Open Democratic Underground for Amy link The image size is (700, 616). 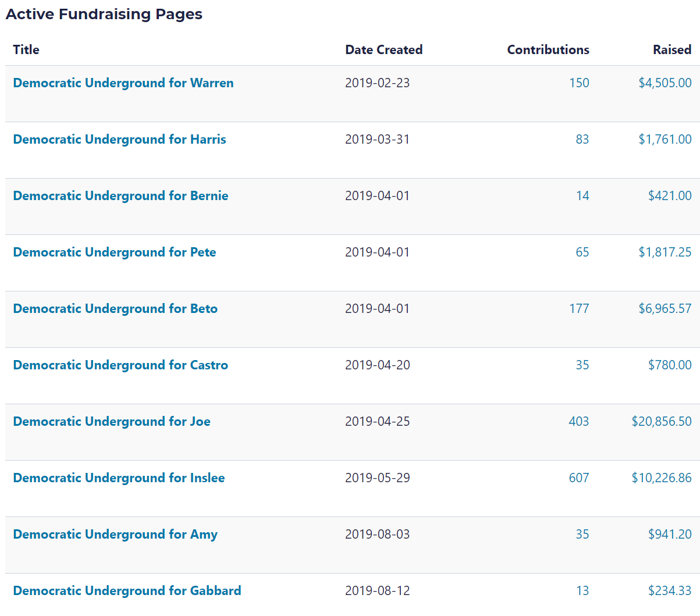click(115, 535)
